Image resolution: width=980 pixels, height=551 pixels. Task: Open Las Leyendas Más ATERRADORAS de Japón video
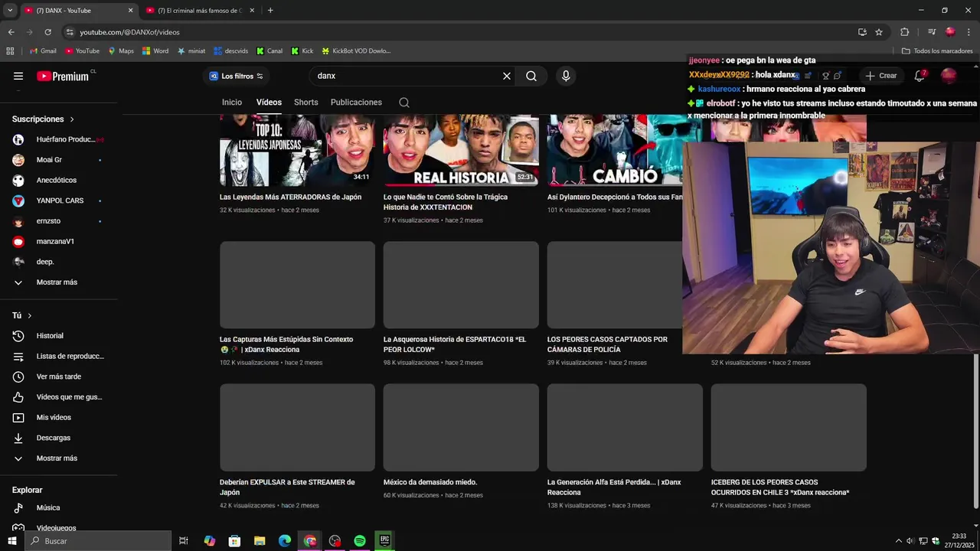(x=290, y=197)
